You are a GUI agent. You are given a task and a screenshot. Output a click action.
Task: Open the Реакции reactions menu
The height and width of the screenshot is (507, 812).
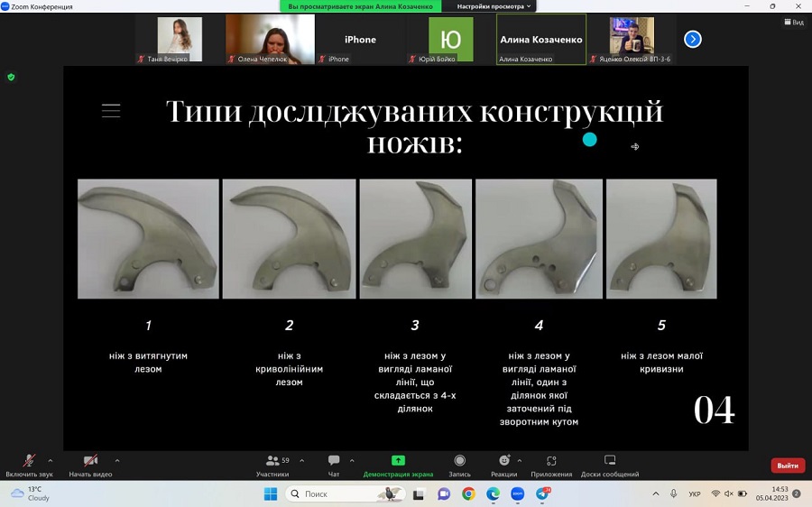click(503, 465)
